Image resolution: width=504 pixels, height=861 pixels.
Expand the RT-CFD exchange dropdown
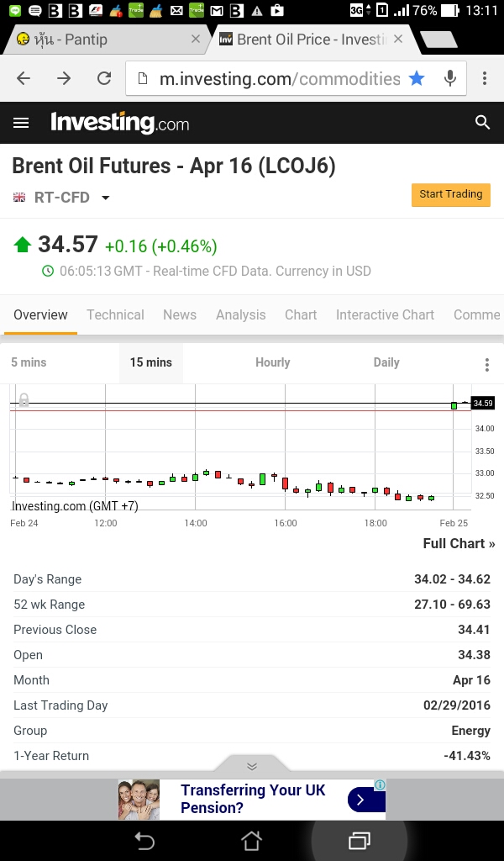tap(105, 198)
